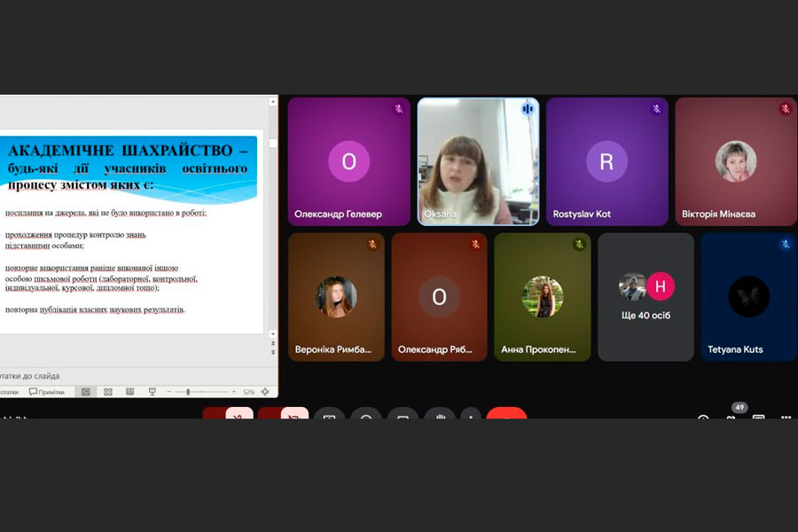Select Tetyana Kuts participant tile
Image resolution: width=798 pixels, height=532 pixels.
point(749,297)
